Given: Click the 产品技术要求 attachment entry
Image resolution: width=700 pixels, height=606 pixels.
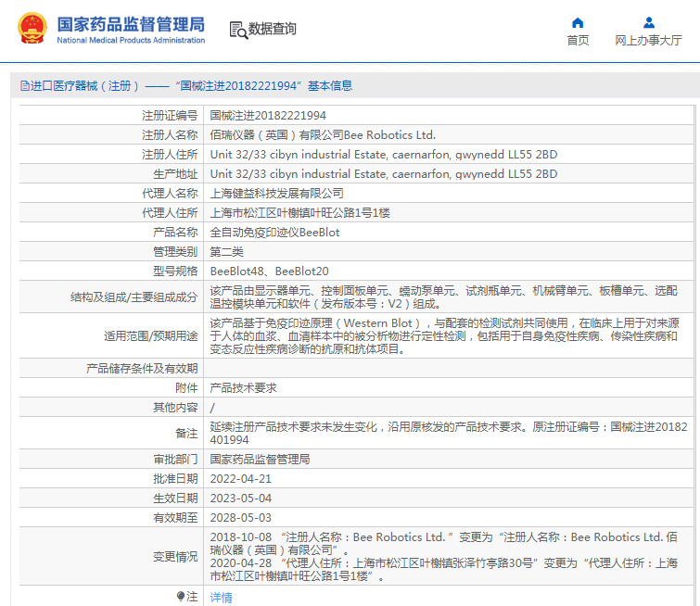Looking at the screenshot, I should tap(243, 388).
